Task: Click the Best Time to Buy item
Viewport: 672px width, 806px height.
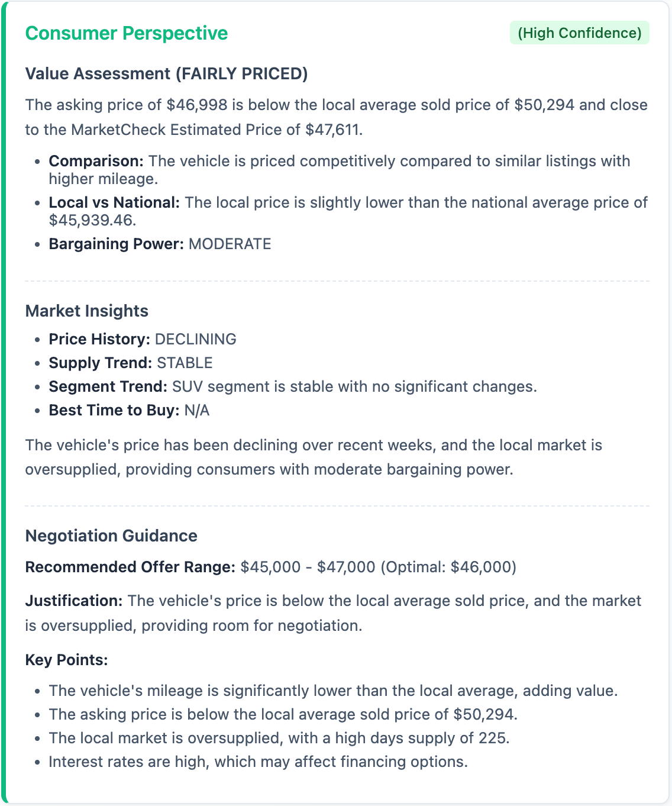Action: coord(129,410)
